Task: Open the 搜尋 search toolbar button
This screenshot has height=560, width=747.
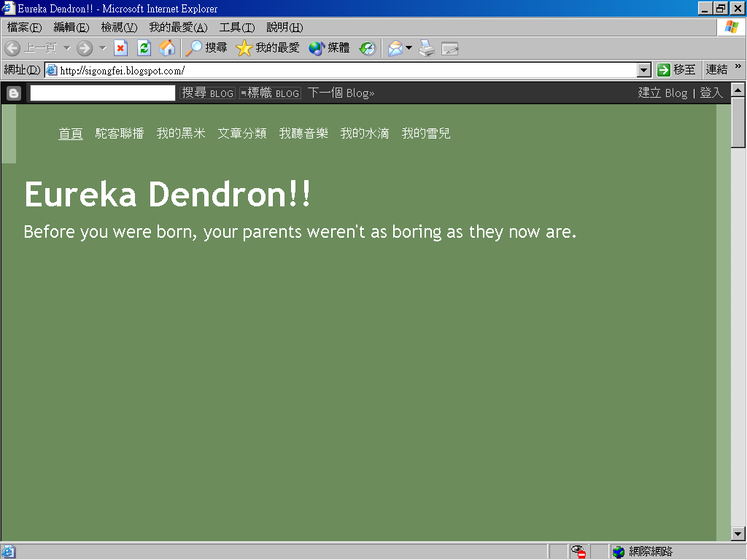Action: 206,48
